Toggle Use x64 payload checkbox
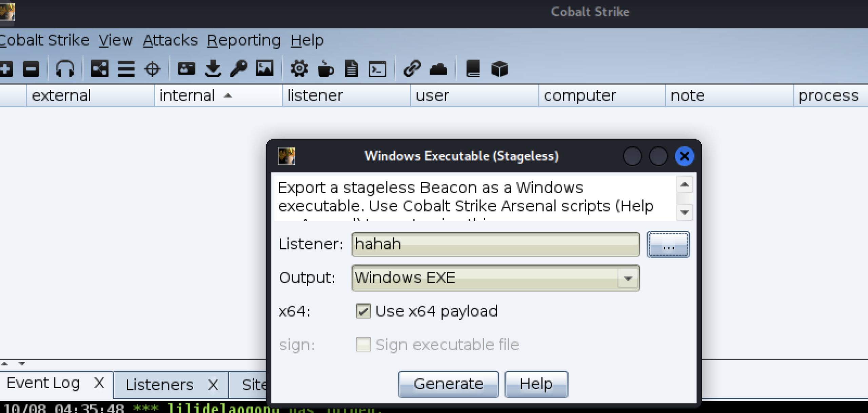 [363, 311]
